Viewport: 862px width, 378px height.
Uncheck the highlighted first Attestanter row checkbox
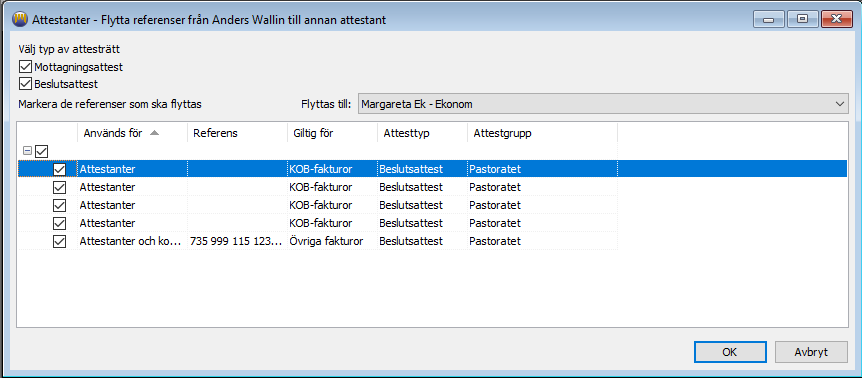(59, 170)
